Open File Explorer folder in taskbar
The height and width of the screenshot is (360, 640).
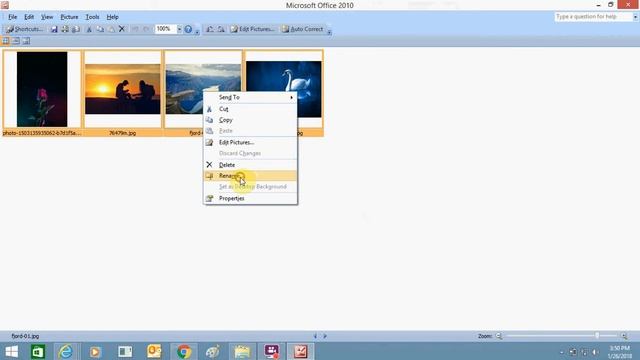[x=242, y=351]
